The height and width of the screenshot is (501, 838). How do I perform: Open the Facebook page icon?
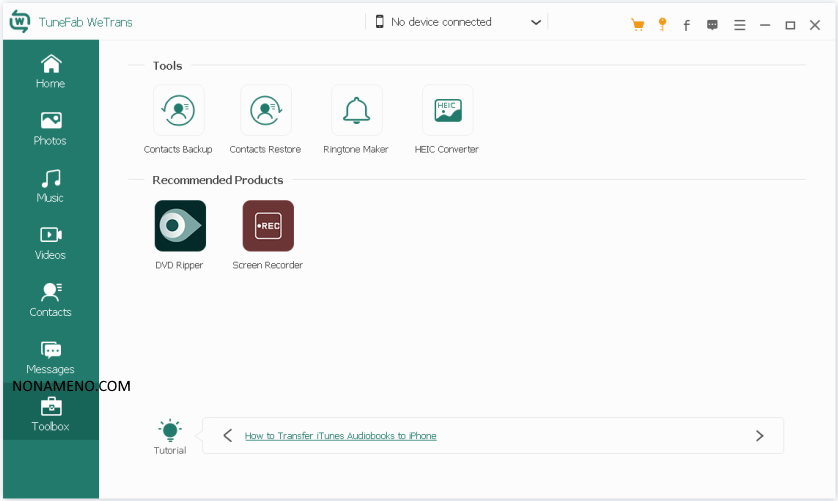(686, 25)
